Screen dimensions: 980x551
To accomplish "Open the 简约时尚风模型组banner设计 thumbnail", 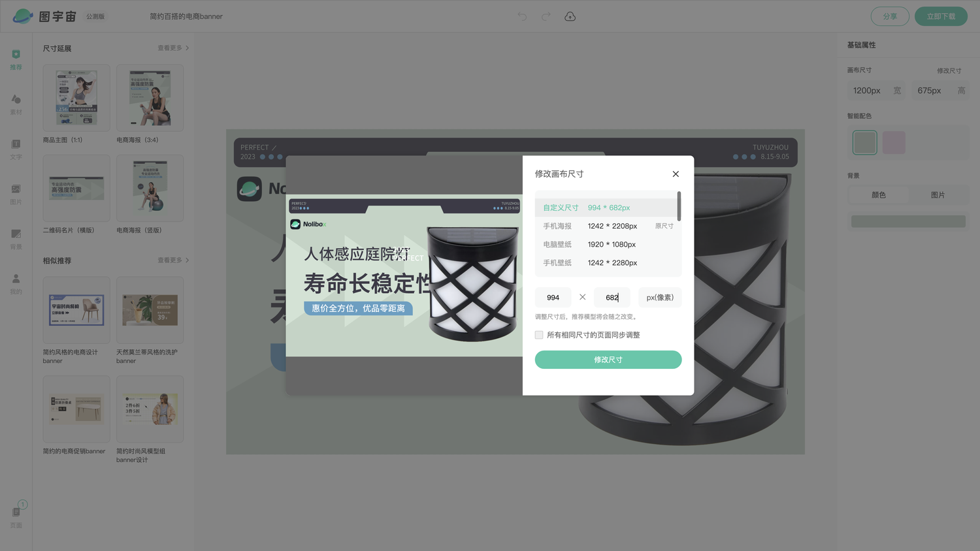I will click(150, 409).
